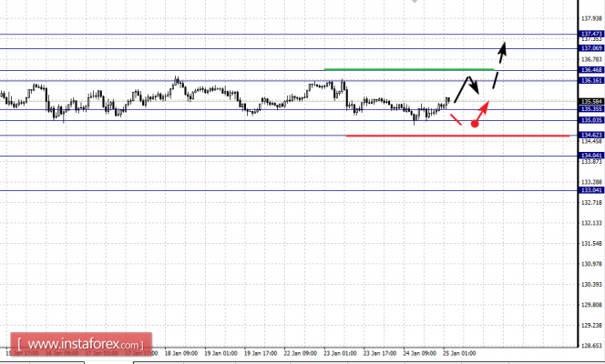Click the 133.288 price scale value

click(x=591, y=182)
